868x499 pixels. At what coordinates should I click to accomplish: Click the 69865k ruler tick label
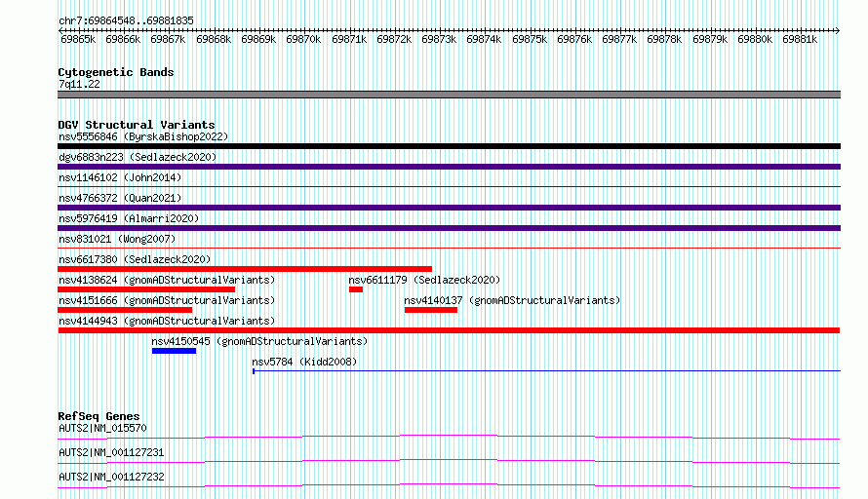click(x=78, y=39)
